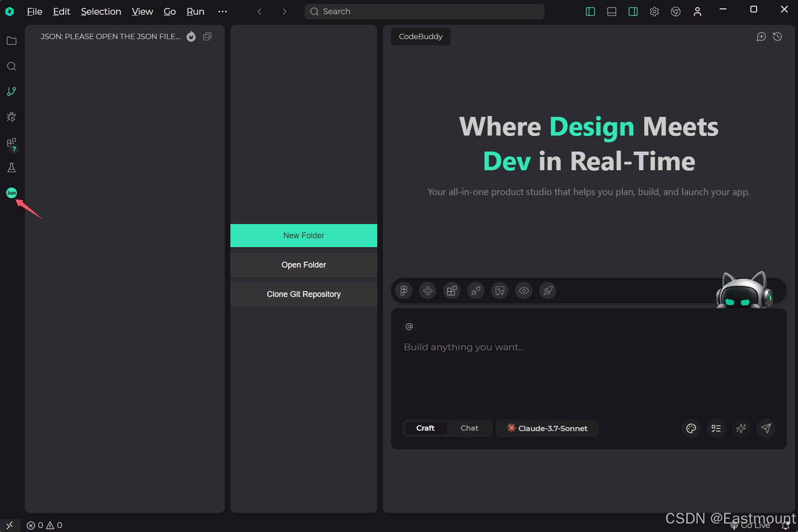Screen dimensions: 798x532
Task: Open the theme palette picker below the prompt
Action: [691, 428]
